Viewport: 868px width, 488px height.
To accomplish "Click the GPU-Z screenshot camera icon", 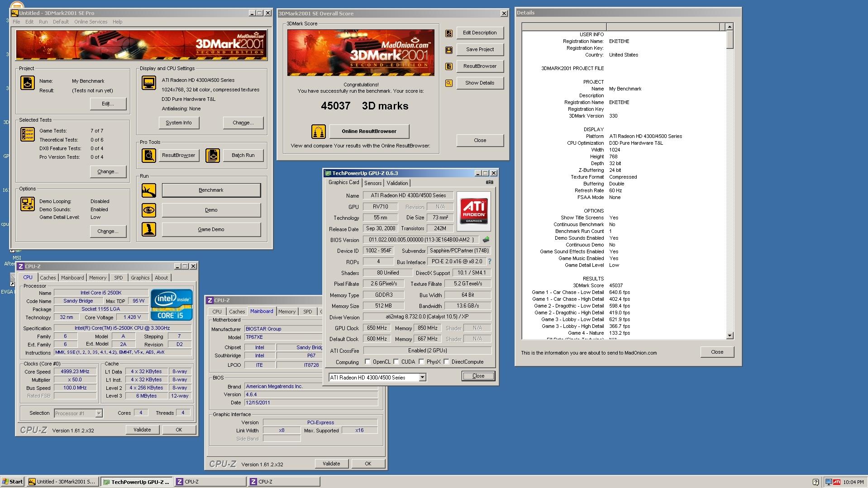I will point(489,182).
